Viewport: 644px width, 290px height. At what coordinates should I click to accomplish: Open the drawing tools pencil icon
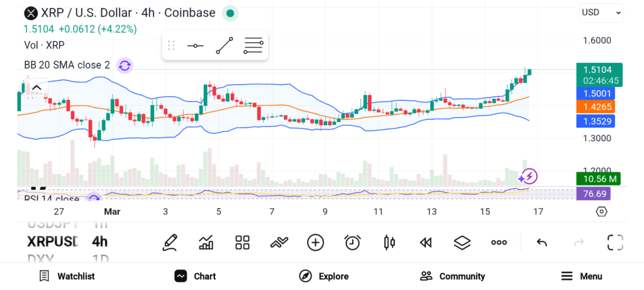169,242
